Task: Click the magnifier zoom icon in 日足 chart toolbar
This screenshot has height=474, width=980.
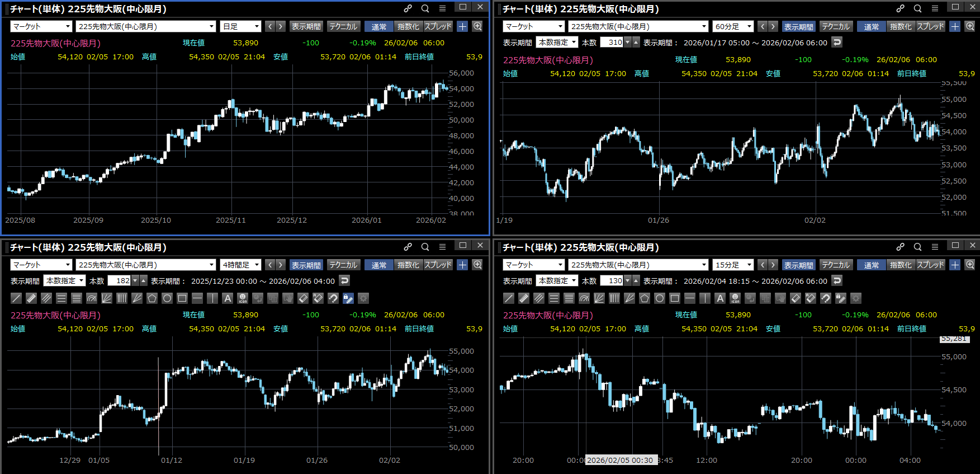Action: tap(477, 26)
